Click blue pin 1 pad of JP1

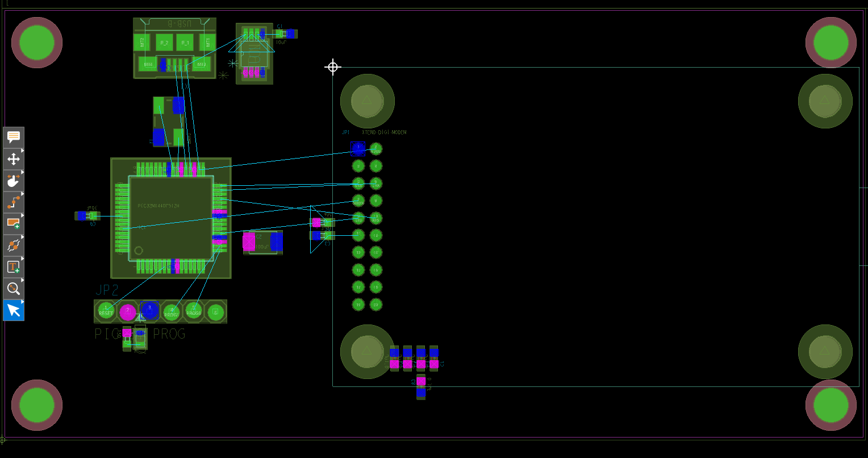click(358, 148)
